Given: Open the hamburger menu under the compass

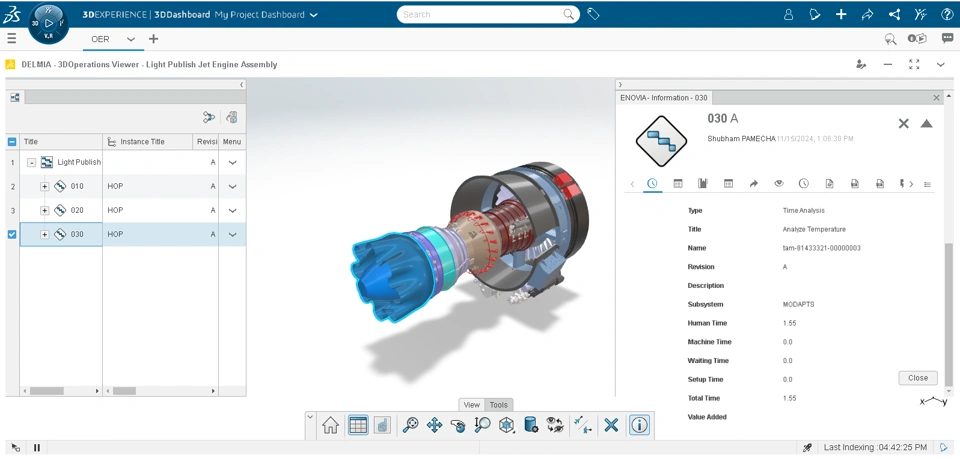Looking at the screenshot, I should click(12, 39).
